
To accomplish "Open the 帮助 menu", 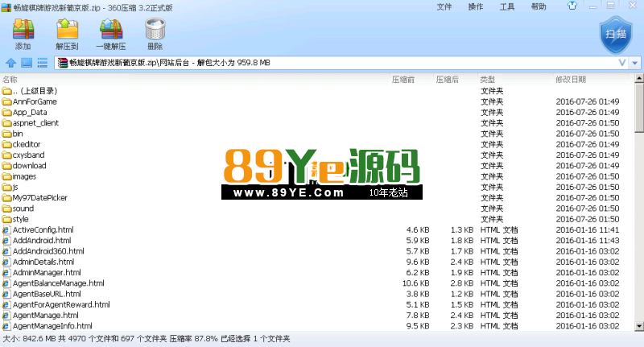I will (539, 6).
